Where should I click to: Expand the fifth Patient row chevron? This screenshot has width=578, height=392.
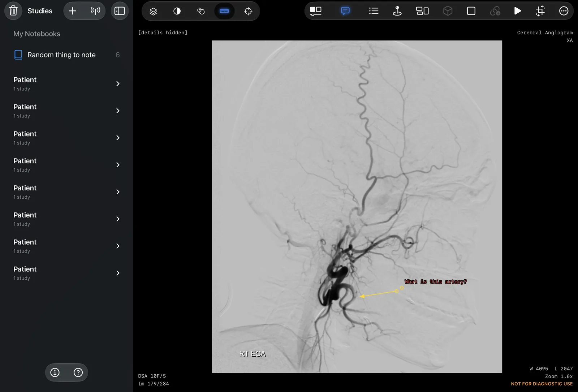pyautogui.click(x=118, y=192)
